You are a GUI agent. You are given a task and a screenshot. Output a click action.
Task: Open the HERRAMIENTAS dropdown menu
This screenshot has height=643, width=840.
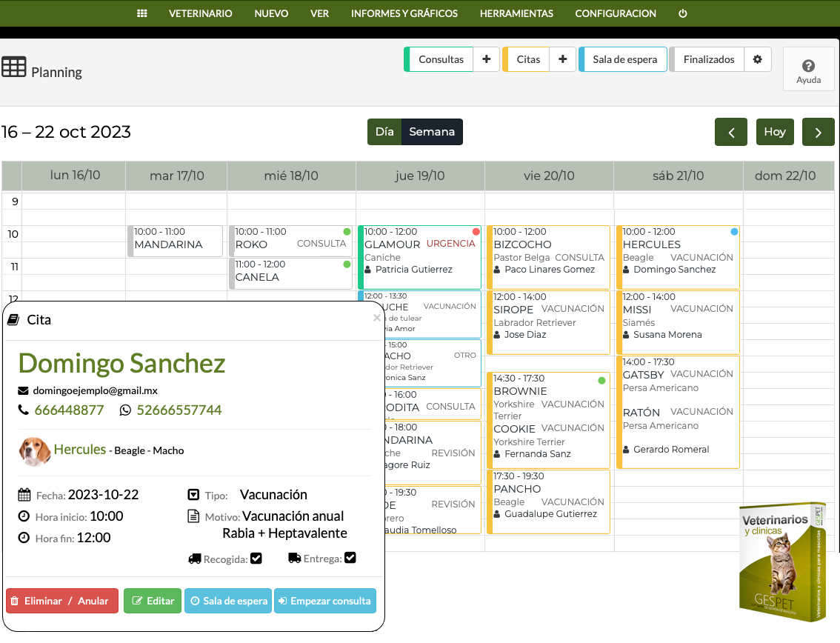pos(516,13)
